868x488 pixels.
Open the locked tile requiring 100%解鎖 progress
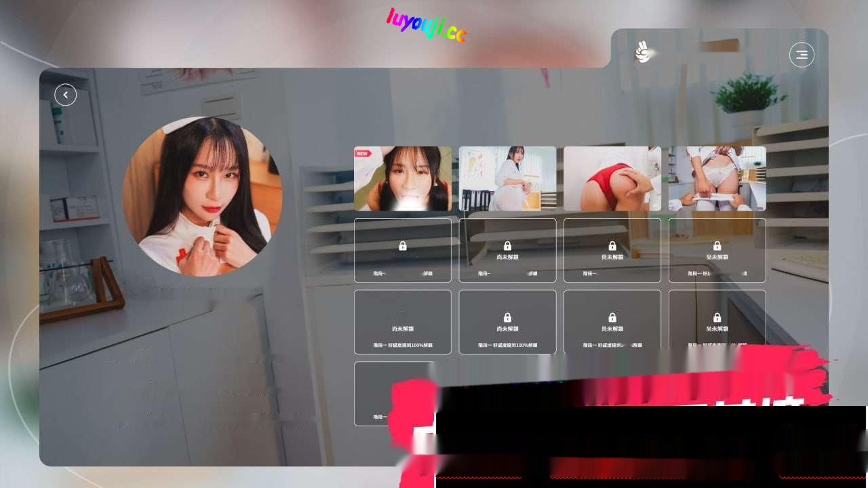(402, 321)
